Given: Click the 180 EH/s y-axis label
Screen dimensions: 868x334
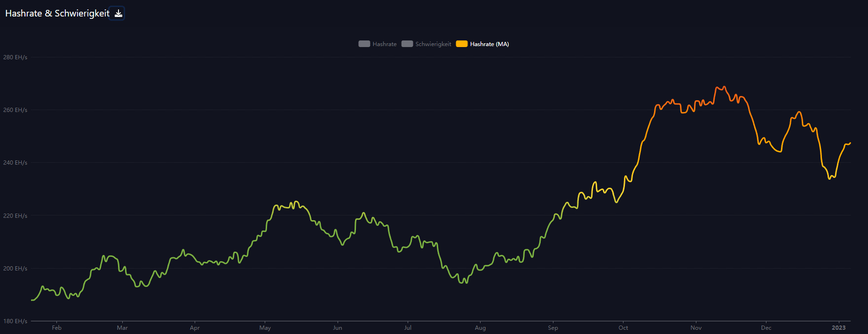Looking at the screenshot, I should 15,321.
